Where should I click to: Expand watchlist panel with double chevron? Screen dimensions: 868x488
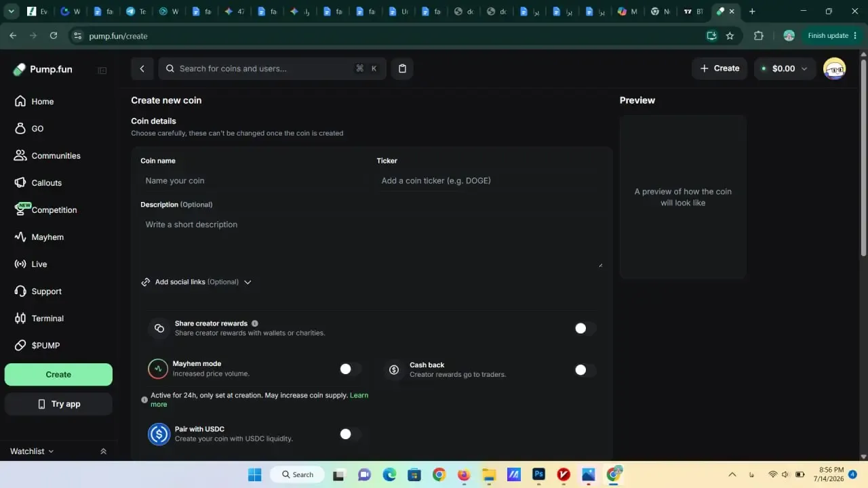103,451
